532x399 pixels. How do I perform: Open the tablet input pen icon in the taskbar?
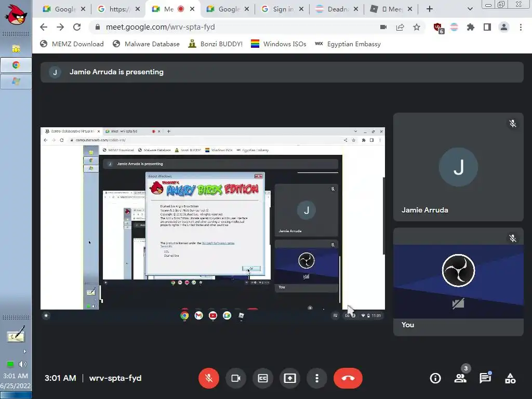point(16,334)
